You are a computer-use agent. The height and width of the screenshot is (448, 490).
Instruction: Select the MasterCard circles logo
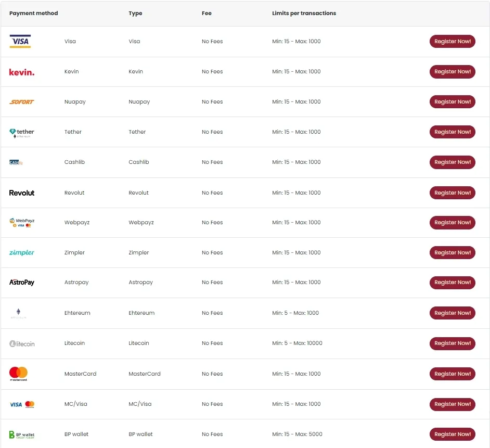tap(18, 374)
